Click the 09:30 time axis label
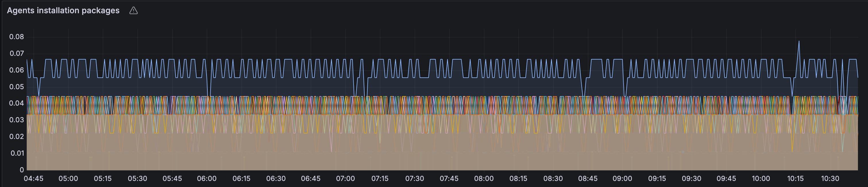868x187 pixels. coord(691,179)
